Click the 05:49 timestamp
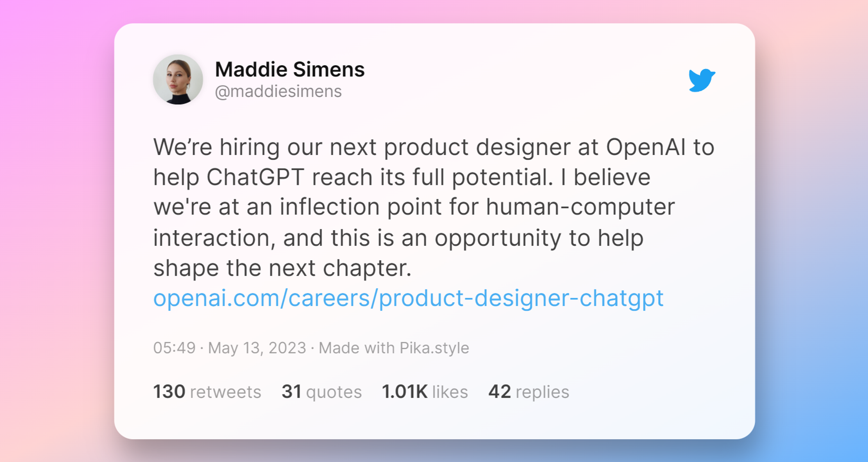 (174, 348)
